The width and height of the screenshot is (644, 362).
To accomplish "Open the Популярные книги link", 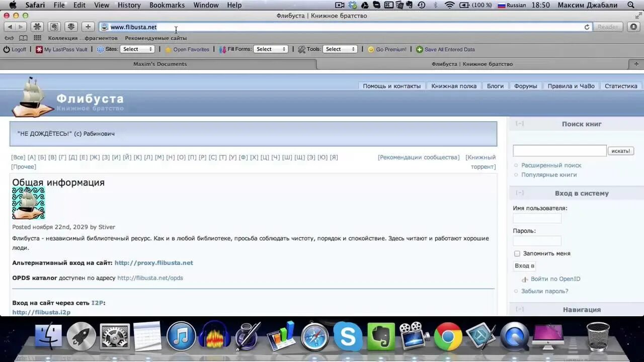I will (549, 175).
